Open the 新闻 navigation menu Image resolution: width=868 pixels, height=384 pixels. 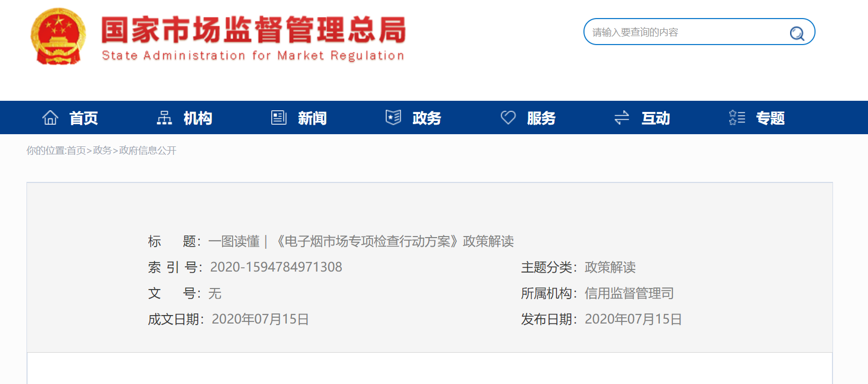pos(313,118)
